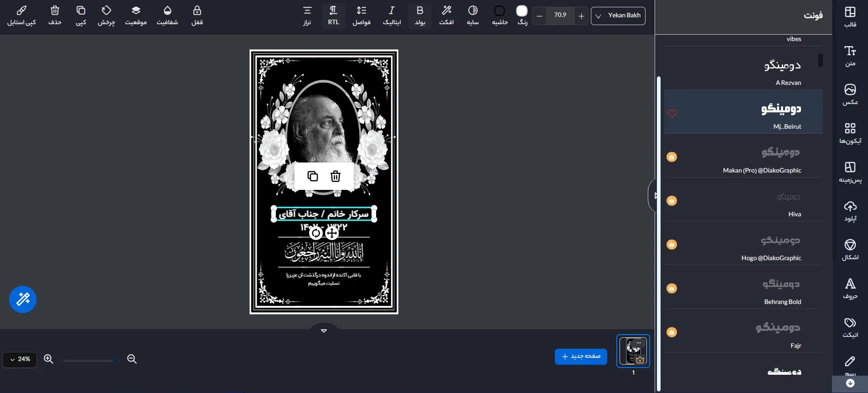868x393 pixels.
Task: Open the Yekan Bakh font dropdown
Action: point(618,16)
